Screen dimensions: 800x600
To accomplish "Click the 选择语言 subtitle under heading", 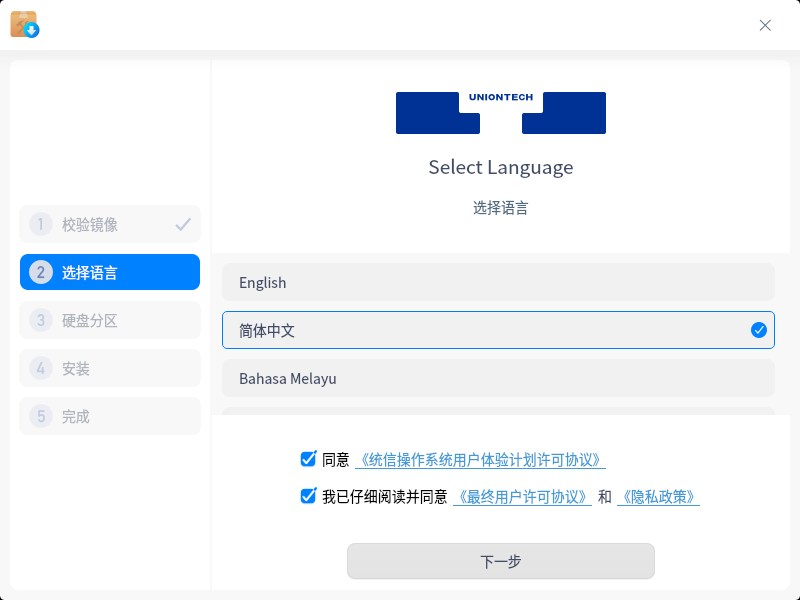I will (x=501, y=208).
